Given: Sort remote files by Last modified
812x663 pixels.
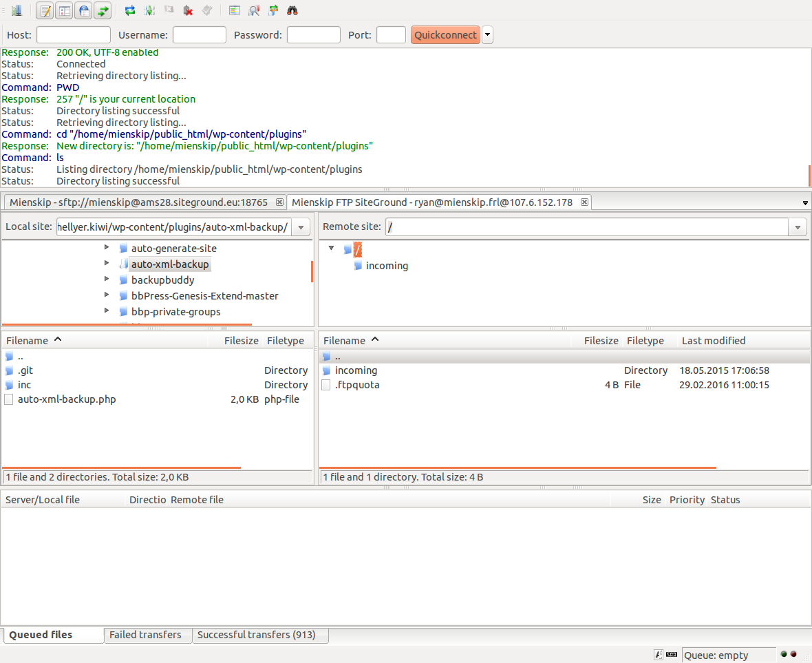Looking at the screenshot, I should click(743, 340).
